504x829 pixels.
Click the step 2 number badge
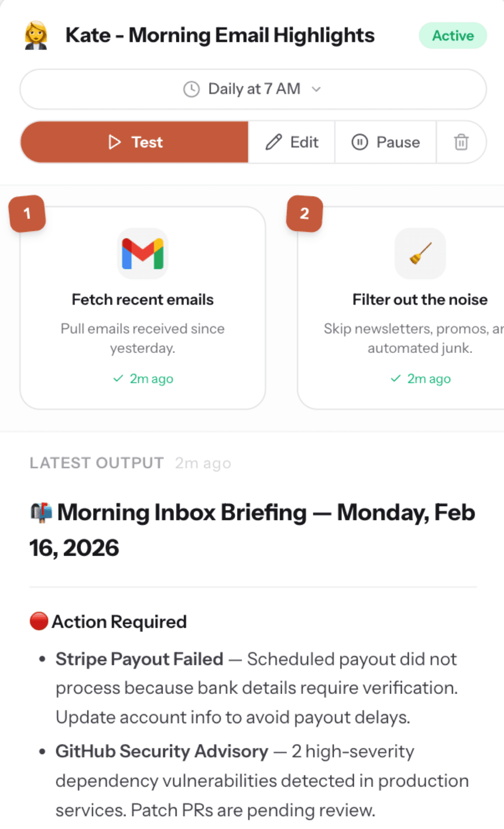(x=304, y=213)
